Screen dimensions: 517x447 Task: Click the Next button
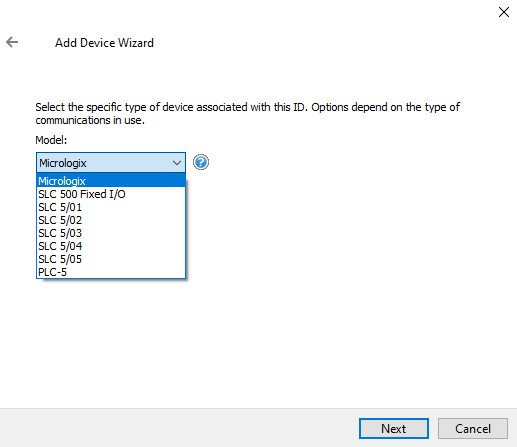point(394,429)
